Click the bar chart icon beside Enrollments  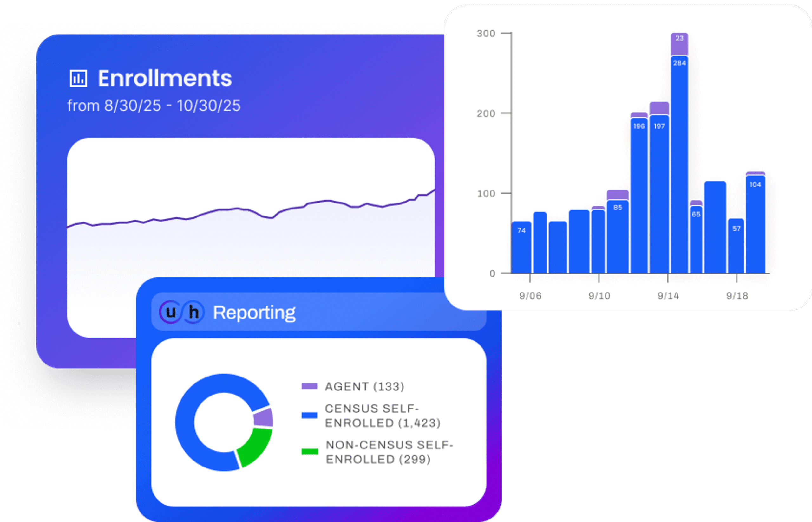pos(78,79)
